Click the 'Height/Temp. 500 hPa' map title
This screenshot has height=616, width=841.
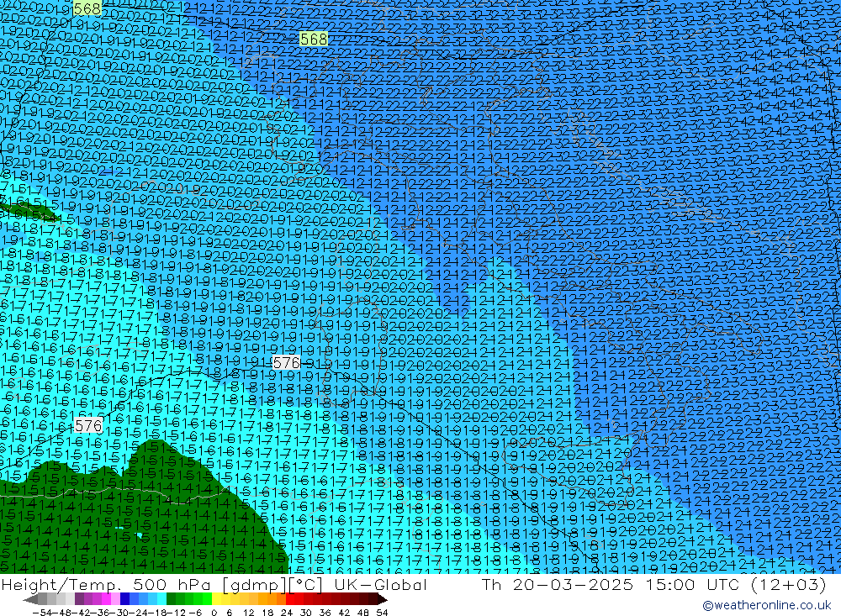108,584
